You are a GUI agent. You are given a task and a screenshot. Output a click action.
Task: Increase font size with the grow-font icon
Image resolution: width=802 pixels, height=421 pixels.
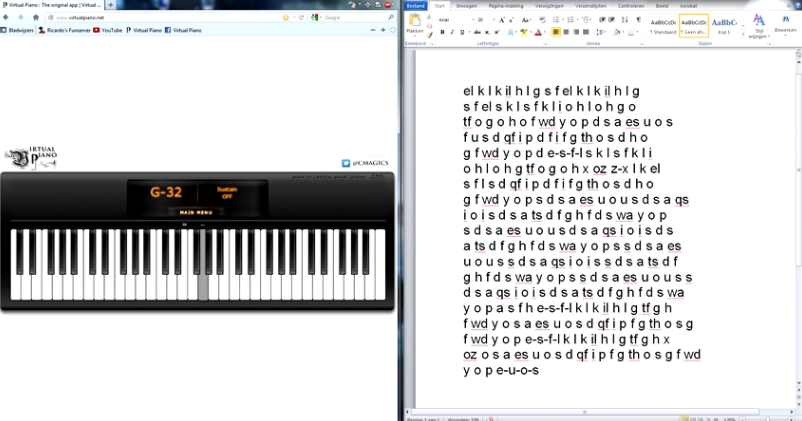pyautogui.click(x=502, y=20)
